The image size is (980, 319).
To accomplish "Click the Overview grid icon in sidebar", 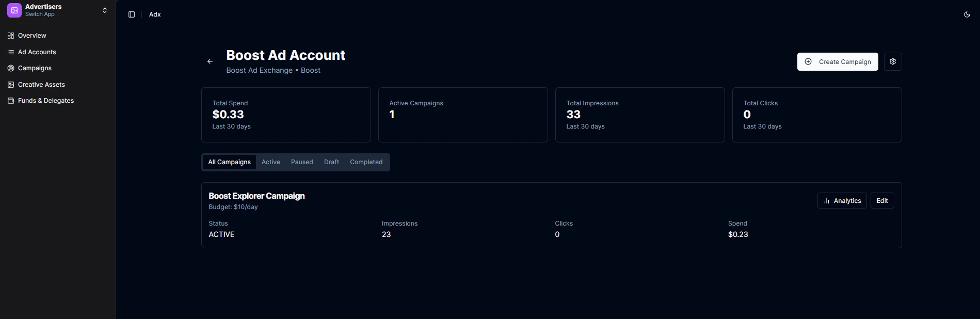I will (11, 36).
